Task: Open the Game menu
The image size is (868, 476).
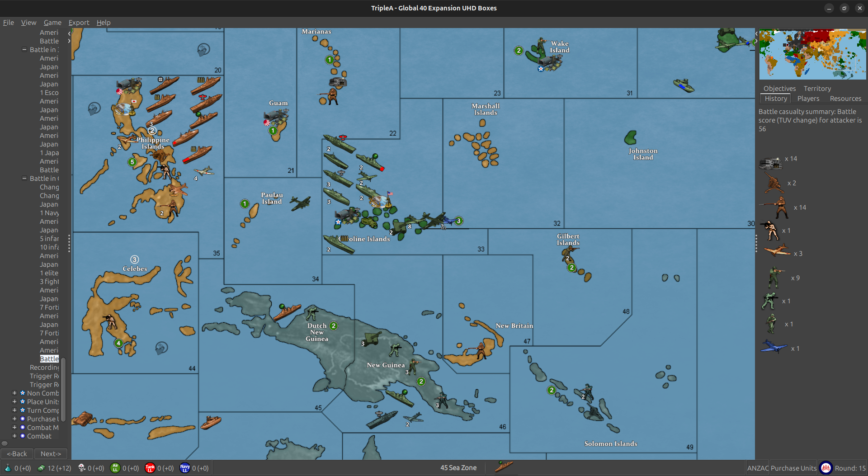Action: click(52, 23)
